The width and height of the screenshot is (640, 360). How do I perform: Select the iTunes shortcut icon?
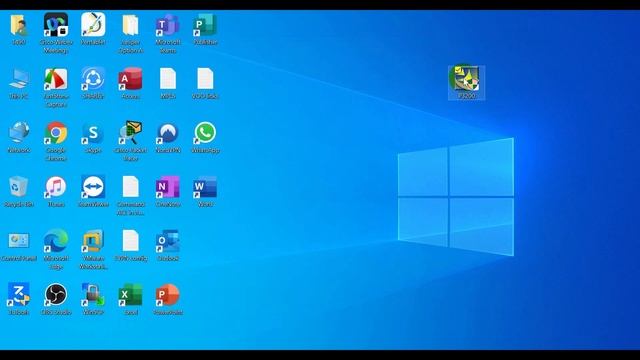click(x=56, y=187)
